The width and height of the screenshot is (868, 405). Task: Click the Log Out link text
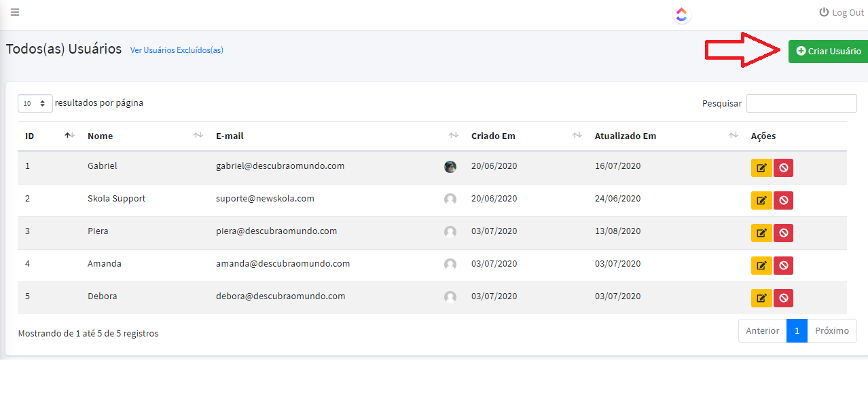(848, 12)
